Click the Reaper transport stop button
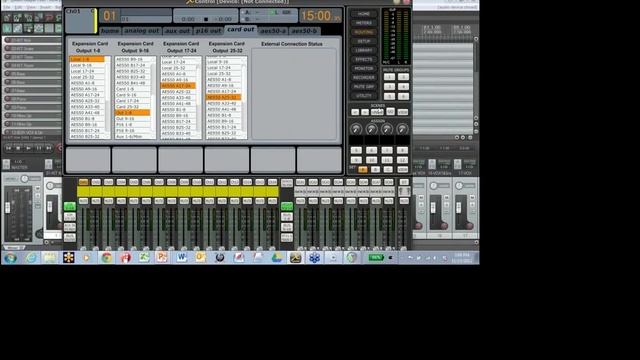This screenshot has height=360, width=640. tap(18, 148)
